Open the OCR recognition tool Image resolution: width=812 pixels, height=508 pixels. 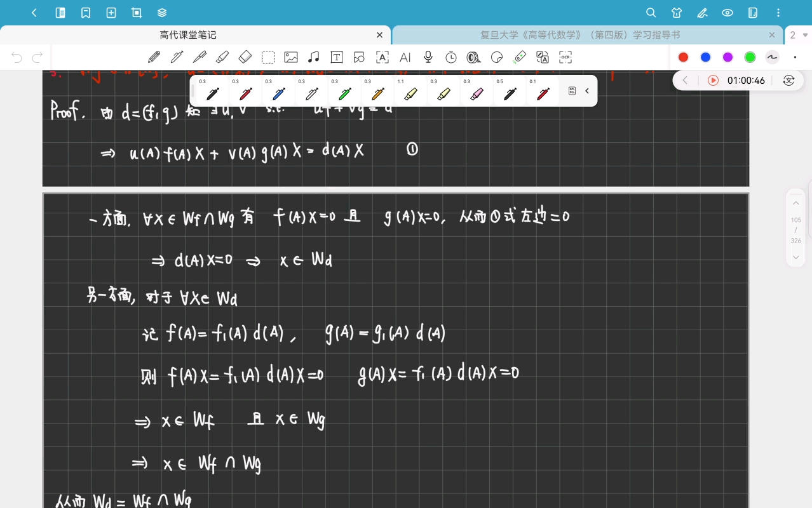(565, 57)
